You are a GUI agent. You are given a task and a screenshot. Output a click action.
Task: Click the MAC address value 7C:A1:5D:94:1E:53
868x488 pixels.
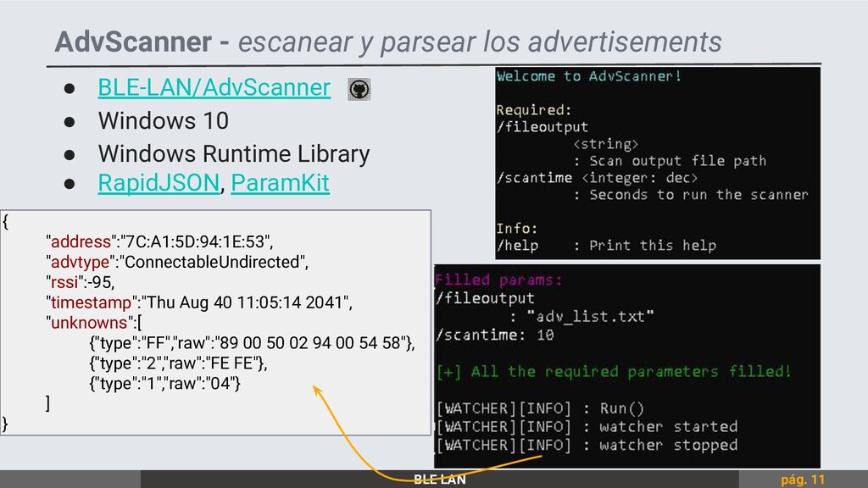[x=196, y=241]
